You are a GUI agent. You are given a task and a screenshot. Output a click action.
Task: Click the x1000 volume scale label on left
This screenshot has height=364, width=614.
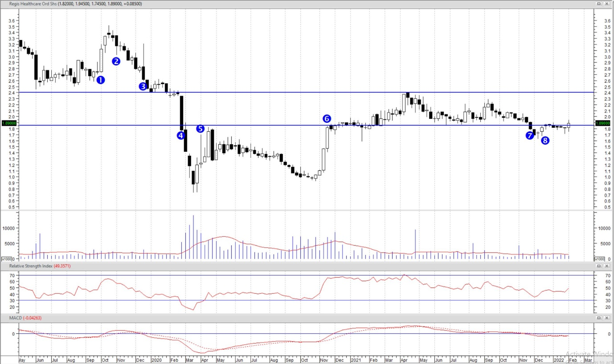coord(7,259)
